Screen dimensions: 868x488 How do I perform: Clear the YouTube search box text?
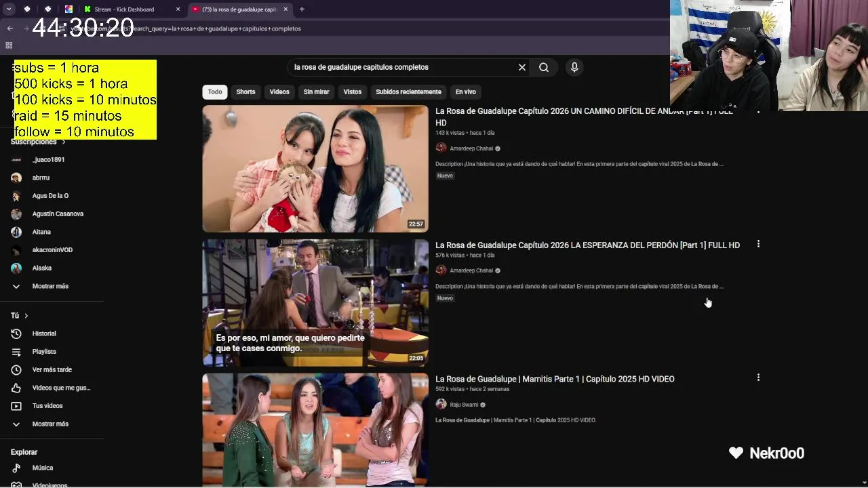click(522, 67)
